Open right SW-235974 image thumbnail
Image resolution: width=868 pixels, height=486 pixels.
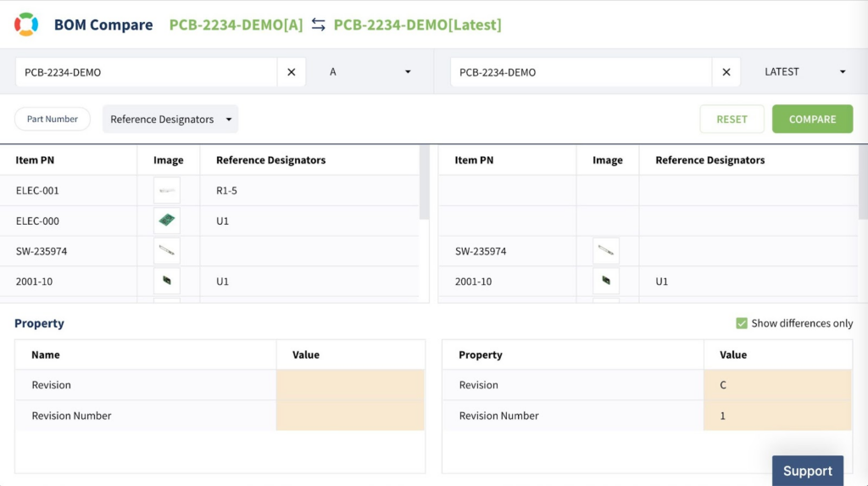605,251
